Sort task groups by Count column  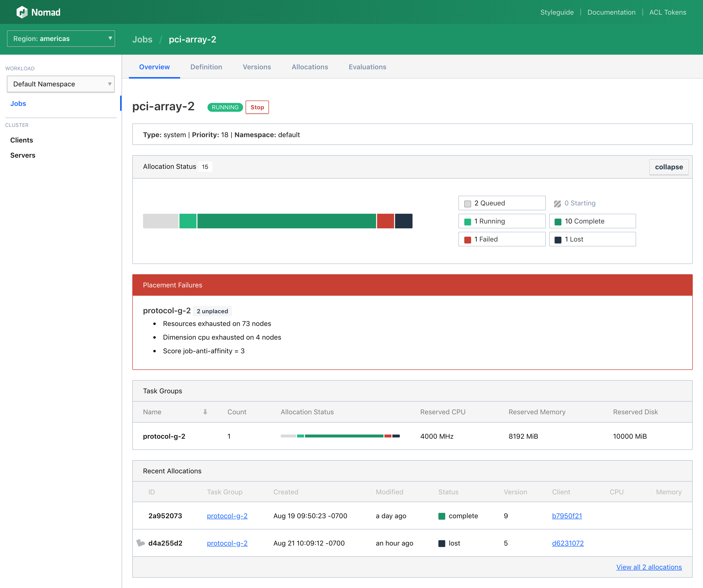(x=237, y=412)
